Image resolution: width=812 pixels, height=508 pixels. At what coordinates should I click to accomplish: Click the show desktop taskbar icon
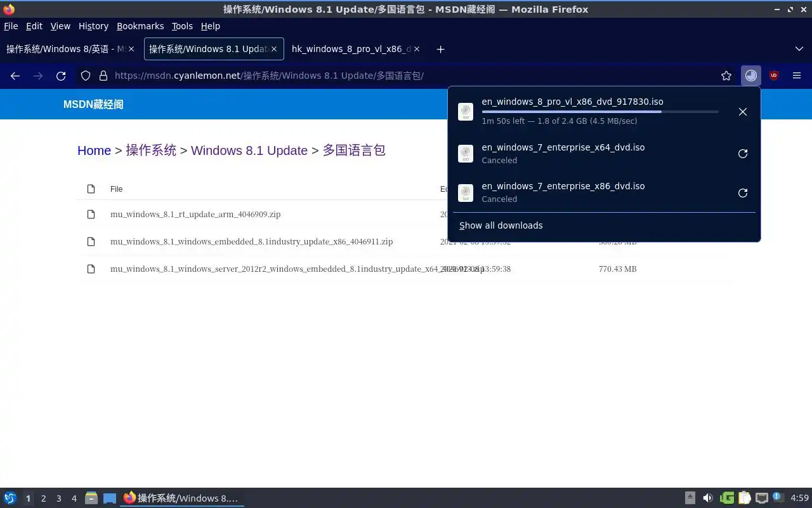(110, 498)
